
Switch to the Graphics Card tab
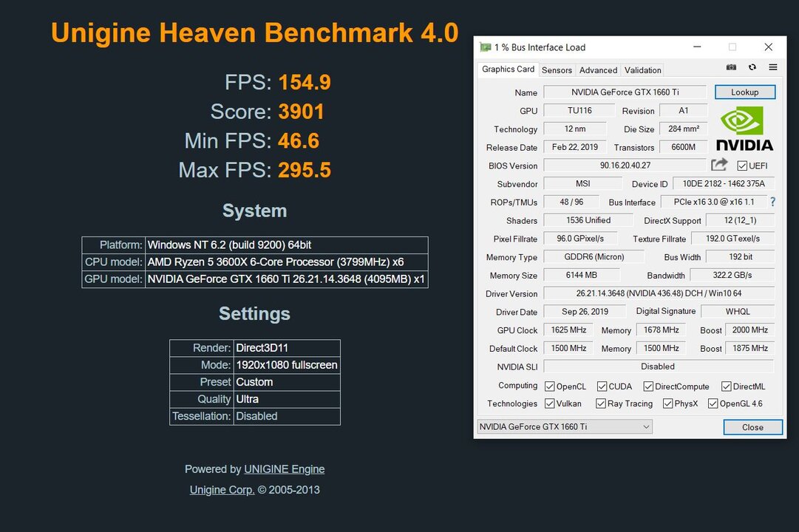(x=508, y=69)
